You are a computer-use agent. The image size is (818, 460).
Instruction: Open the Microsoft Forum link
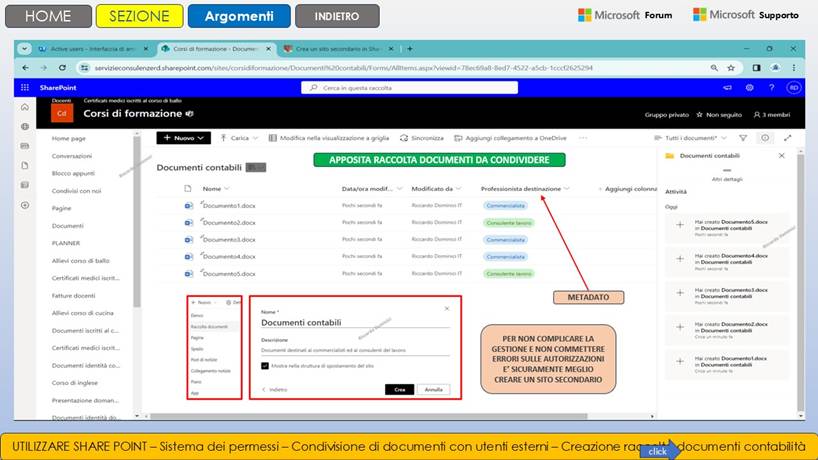[625, 15]
